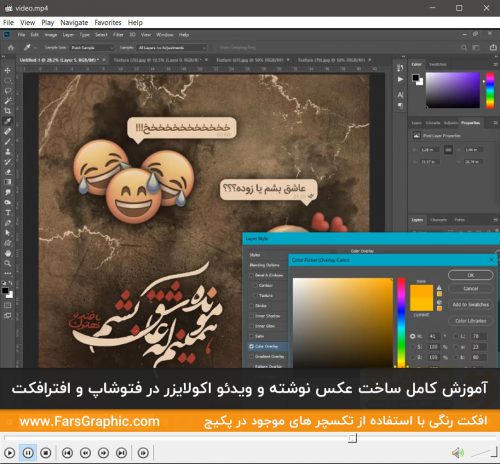
Task: Click the Photoshop Home icon
Action: [11, 48]
